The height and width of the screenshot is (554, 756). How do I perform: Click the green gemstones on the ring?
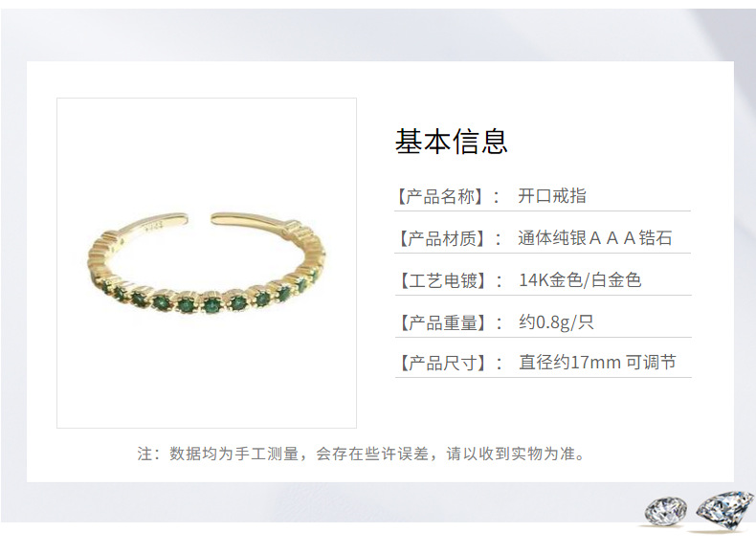(210, 299)
